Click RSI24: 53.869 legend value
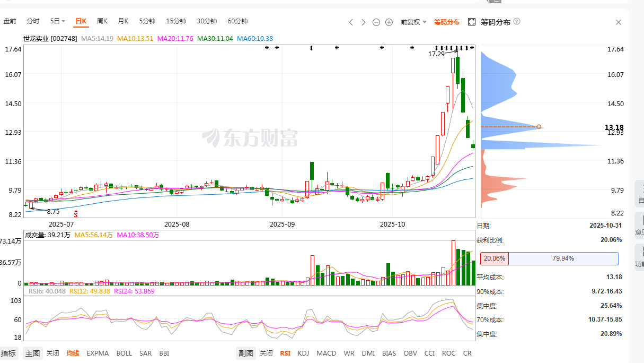This screenshot has width=644, height=363. [134, 291]
